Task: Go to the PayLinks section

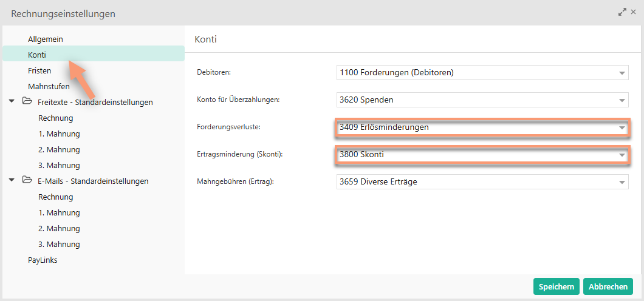Action: (x=43, y=260)
